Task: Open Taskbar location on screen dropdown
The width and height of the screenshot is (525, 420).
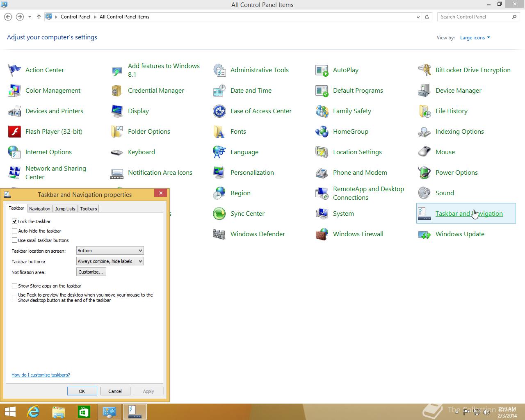Action: 110,251
